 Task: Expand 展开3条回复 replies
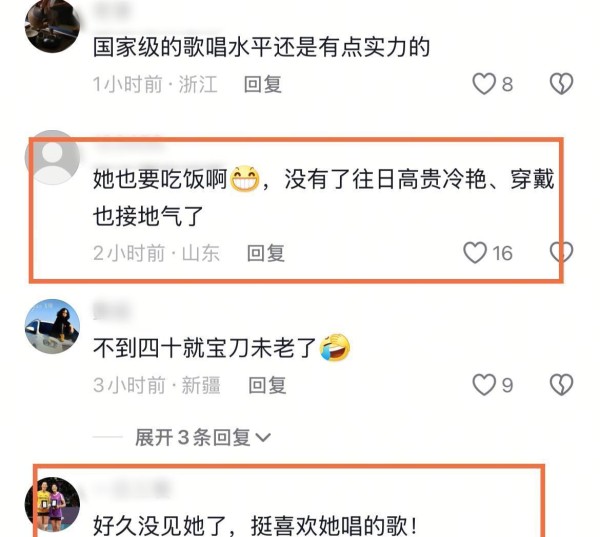click(193, 437)
